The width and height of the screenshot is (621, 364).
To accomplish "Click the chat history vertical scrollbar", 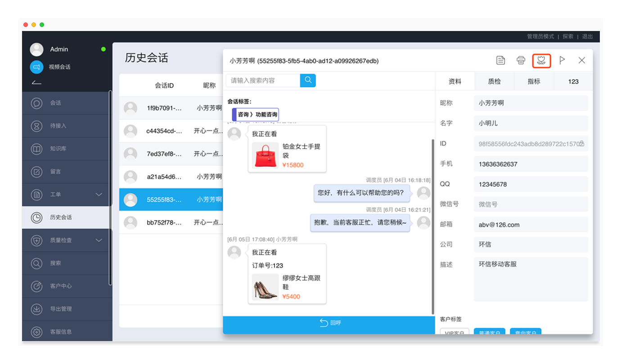I will 432,225.
